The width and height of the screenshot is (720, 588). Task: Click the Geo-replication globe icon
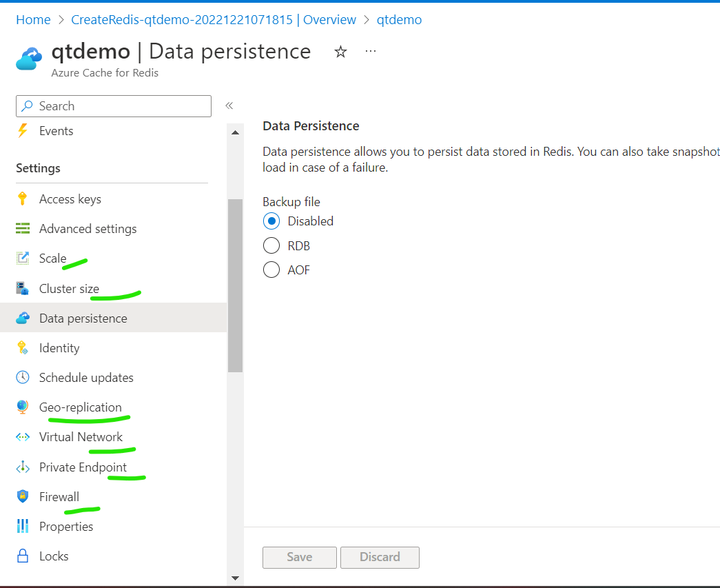click(x=23, y=407)
